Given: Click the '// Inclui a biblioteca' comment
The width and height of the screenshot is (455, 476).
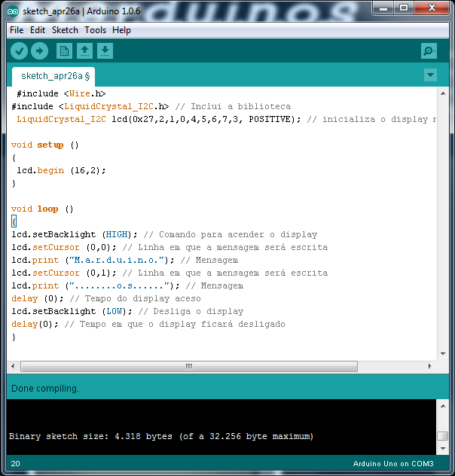Looking at the screenshot, I should click(x=233, y=106).
